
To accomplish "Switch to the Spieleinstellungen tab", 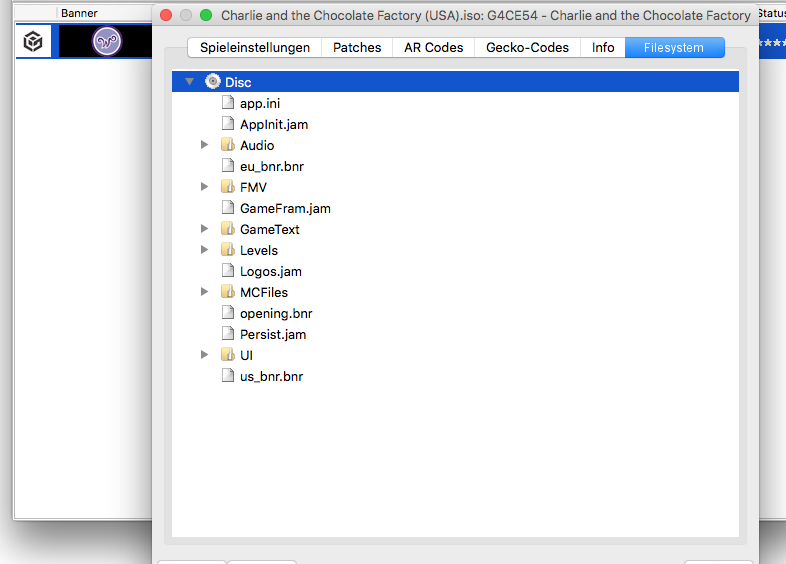I will (x=255, y=48).
